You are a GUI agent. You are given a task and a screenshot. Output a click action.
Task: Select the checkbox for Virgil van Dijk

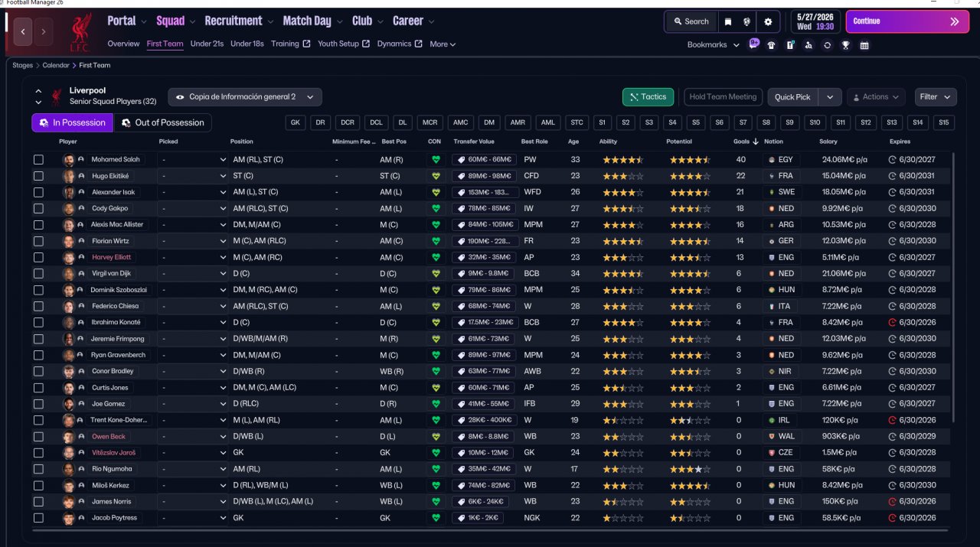click(38, 273)
